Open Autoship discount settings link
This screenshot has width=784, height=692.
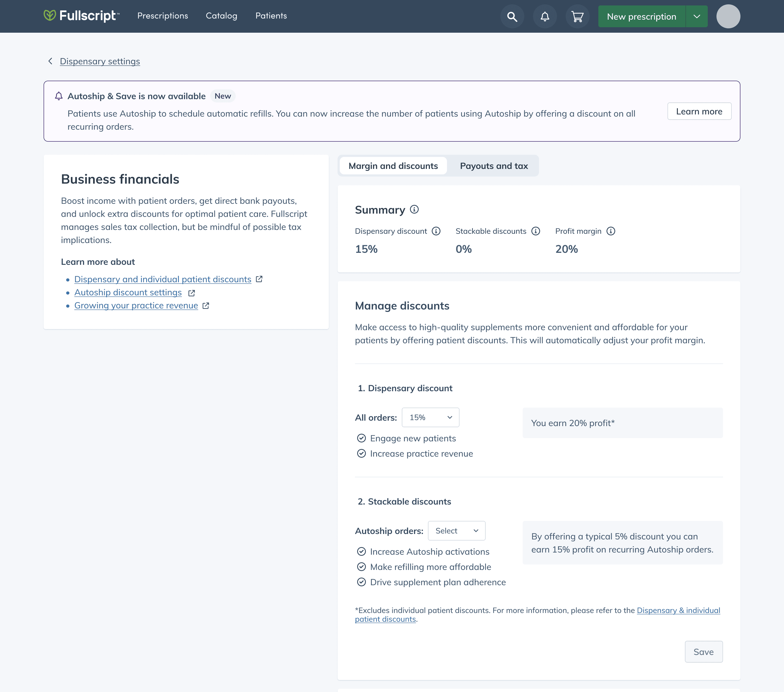pyautogui.click(x=128, y=292)
